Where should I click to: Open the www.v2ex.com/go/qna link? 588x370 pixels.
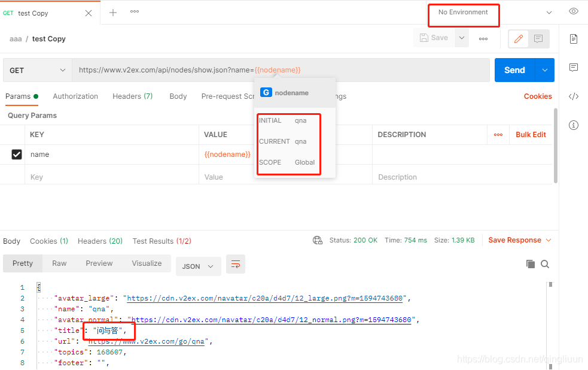click(146, 341)
